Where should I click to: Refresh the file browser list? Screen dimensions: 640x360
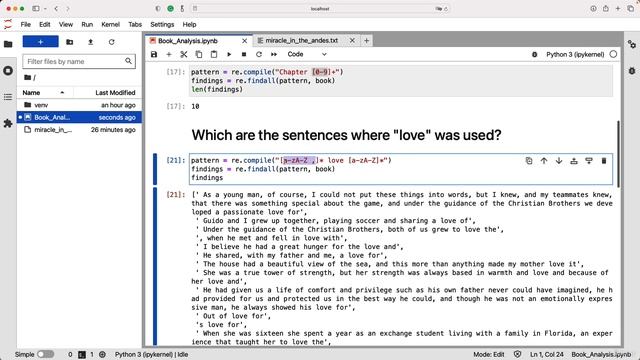pos(111,42)
